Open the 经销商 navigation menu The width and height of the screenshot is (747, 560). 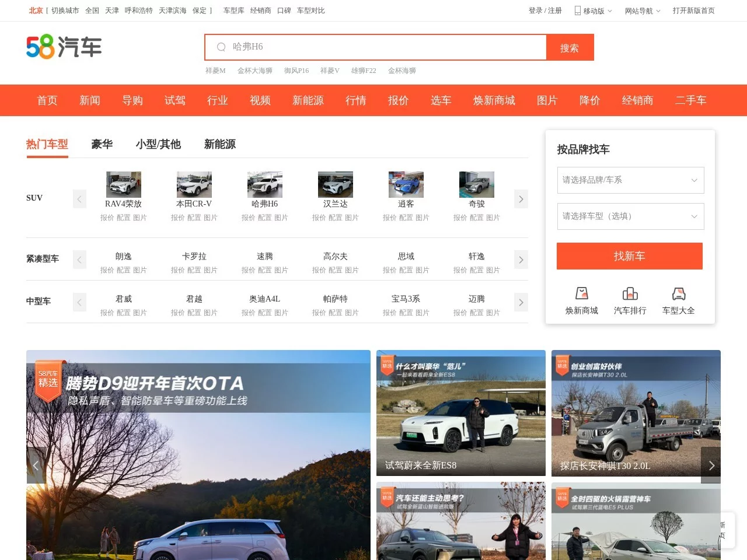638,100
